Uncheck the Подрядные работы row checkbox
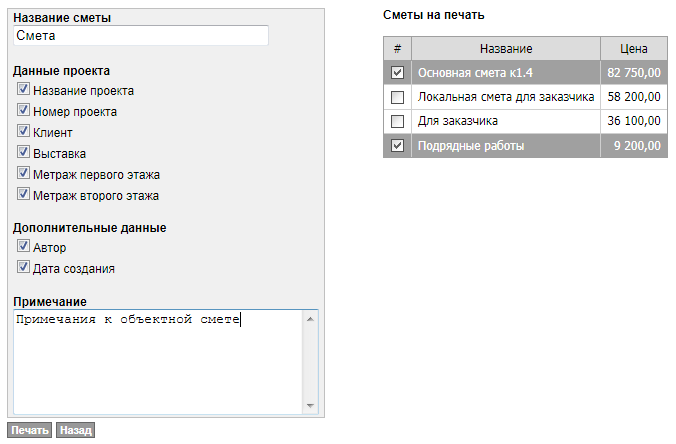The height and width of the screenshot is (444, 676). click(397, 146)
